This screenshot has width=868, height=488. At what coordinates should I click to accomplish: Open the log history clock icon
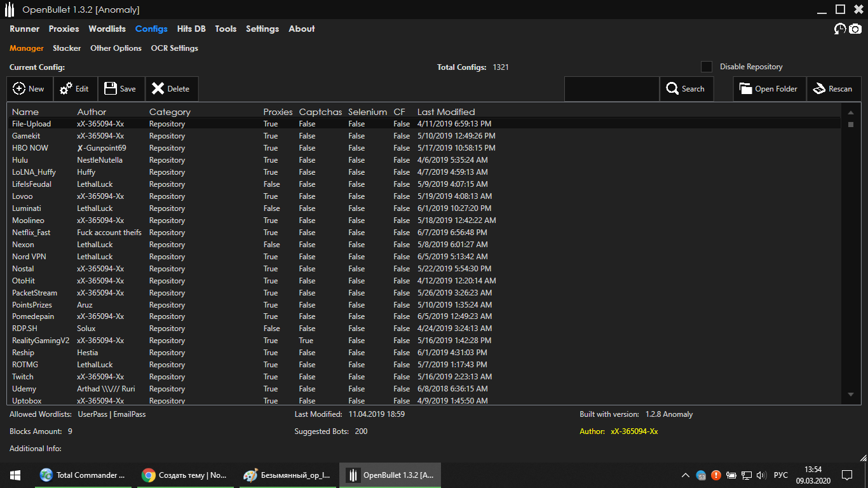tap(840, 29)
